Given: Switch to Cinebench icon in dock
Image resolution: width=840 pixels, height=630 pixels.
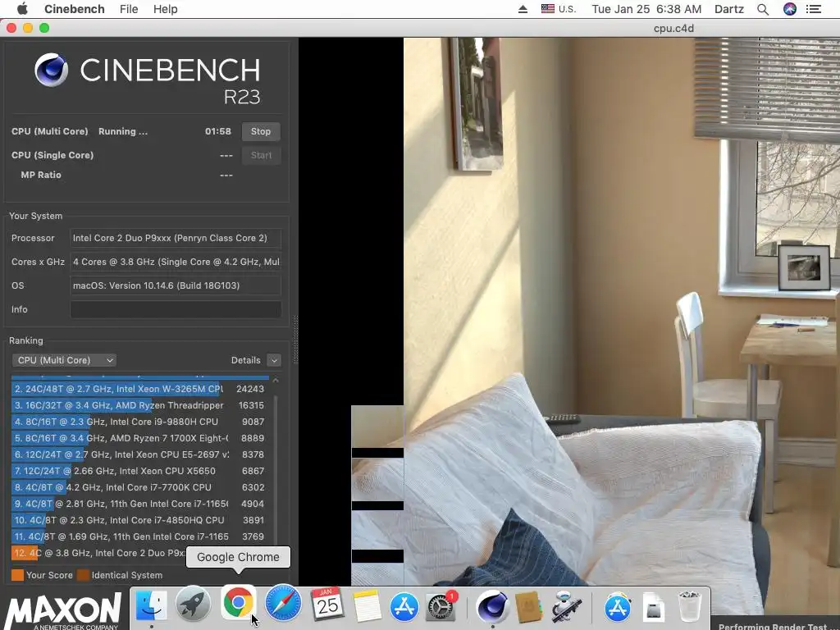Looking at the screenshot, I should [x=492, y=606].
